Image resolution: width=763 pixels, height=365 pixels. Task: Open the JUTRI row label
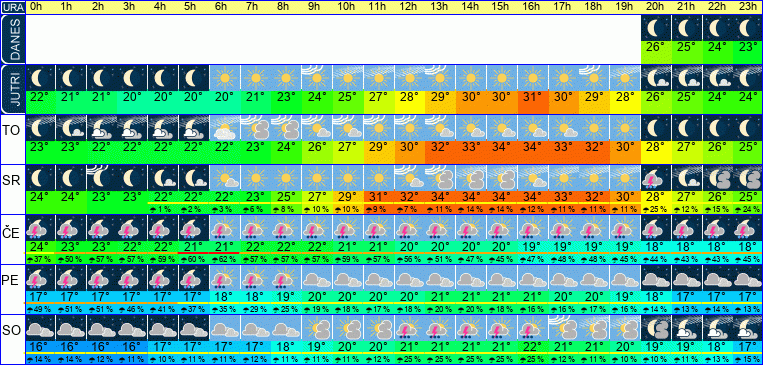(x=13, y=89)
